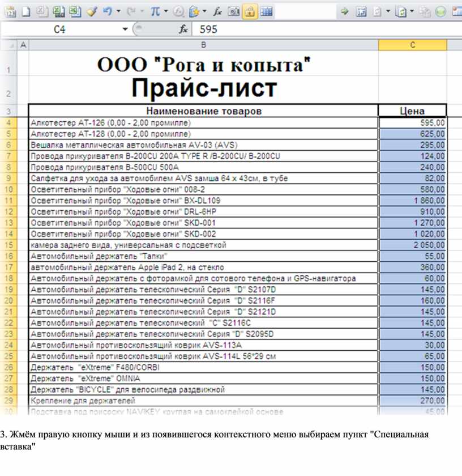Click cell Автомобильный держатель "Тапки"

[x=204, y=256]
